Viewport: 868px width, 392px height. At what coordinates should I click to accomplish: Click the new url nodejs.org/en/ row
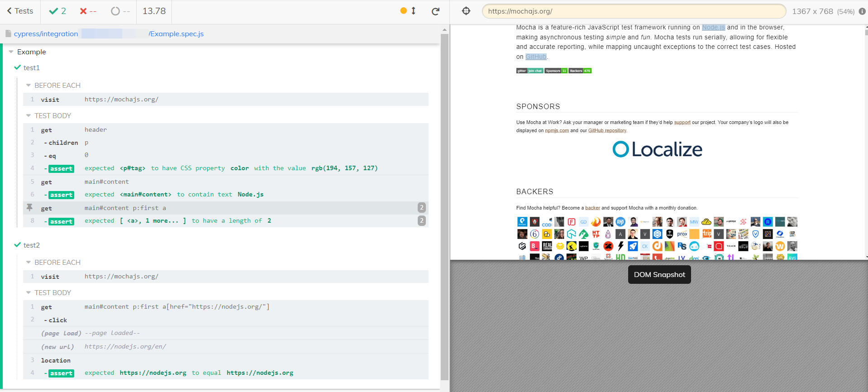(226, 347)
